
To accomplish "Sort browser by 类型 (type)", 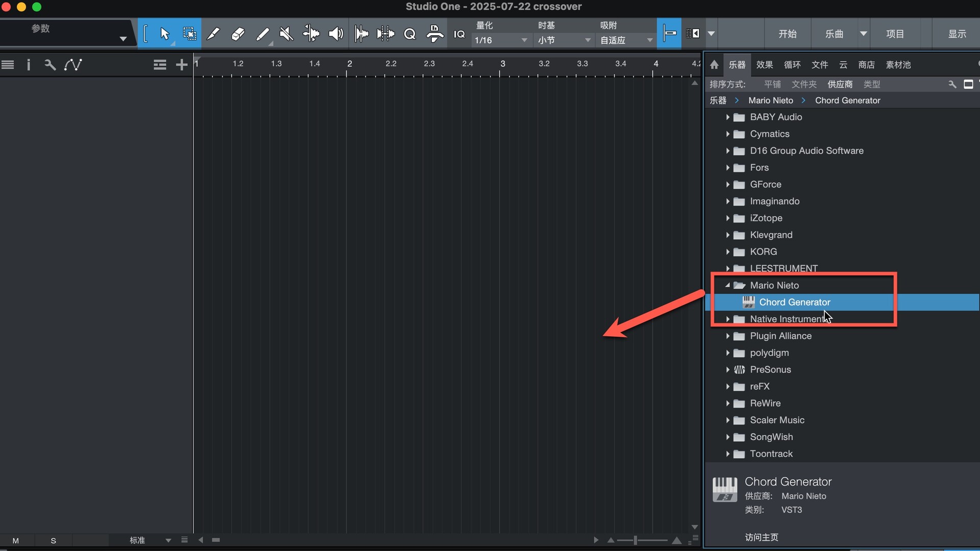I will click(x=871, y=84).
